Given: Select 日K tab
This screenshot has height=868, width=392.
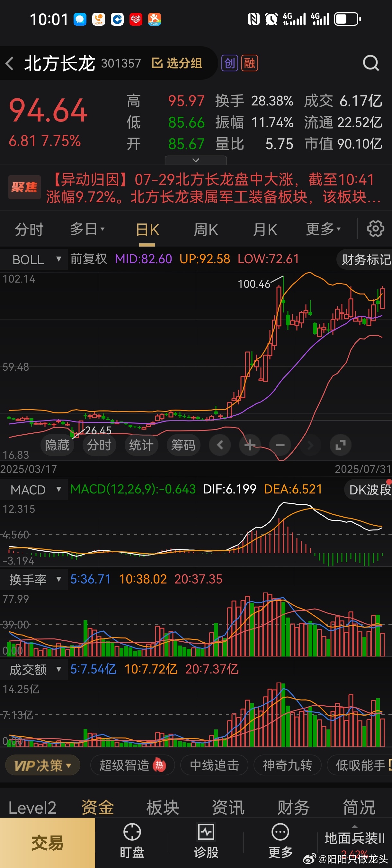Looking at the screenshot, I should point(147,230).
